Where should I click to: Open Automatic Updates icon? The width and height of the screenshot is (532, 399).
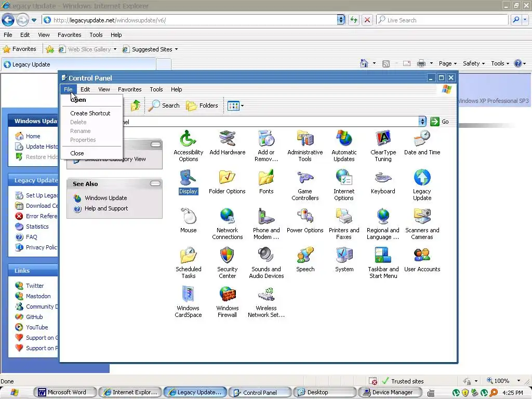pos(344,146)
